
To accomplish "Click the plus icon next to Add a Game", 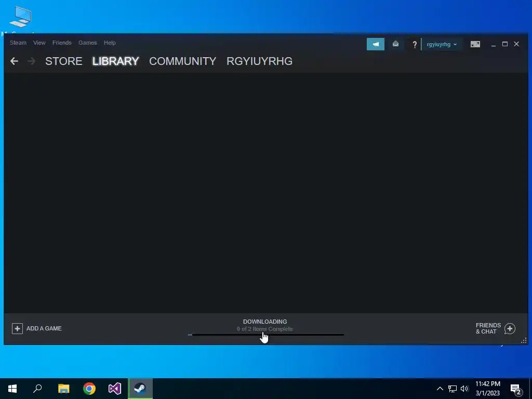I will 17,328.
